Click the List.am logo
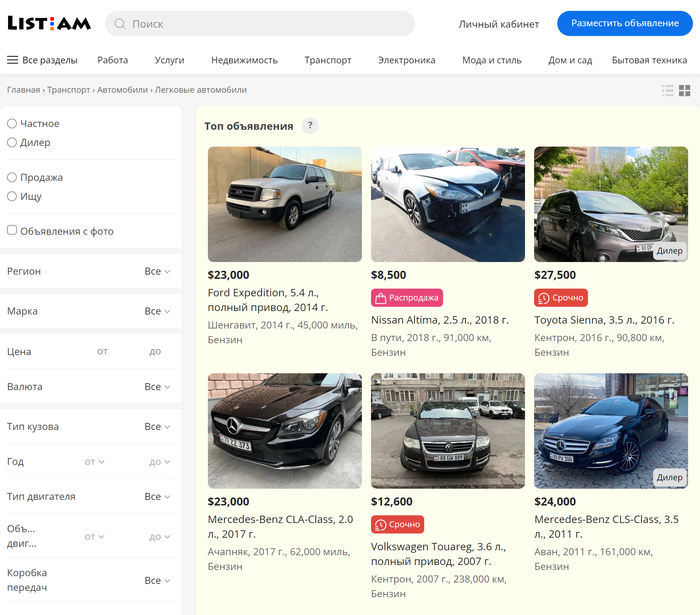 (49, 23)
